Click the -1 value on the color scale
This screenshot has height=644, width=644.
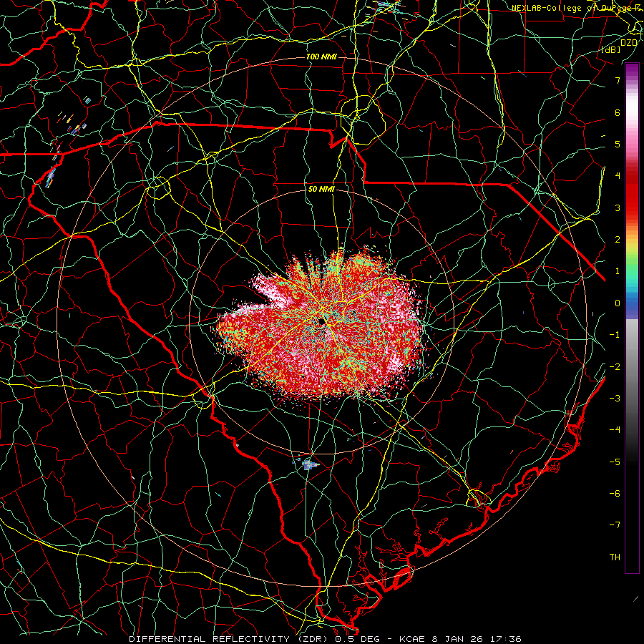coord(615,335)
